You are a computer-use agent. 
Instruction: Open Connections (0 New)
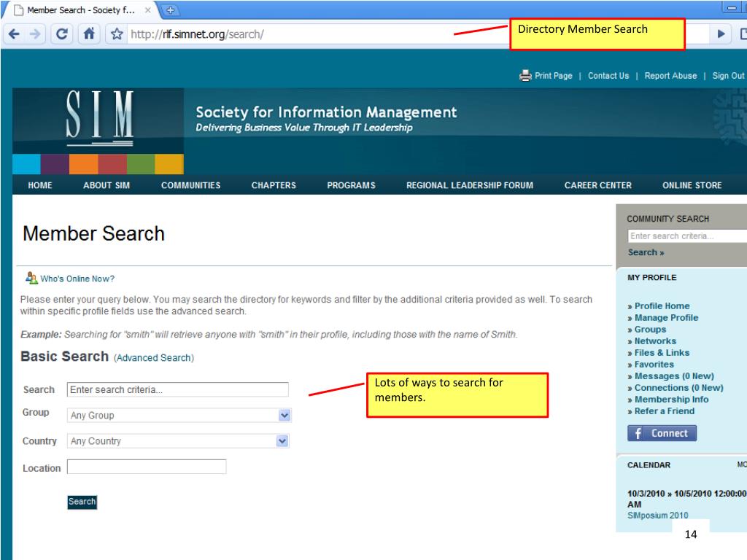679,388
